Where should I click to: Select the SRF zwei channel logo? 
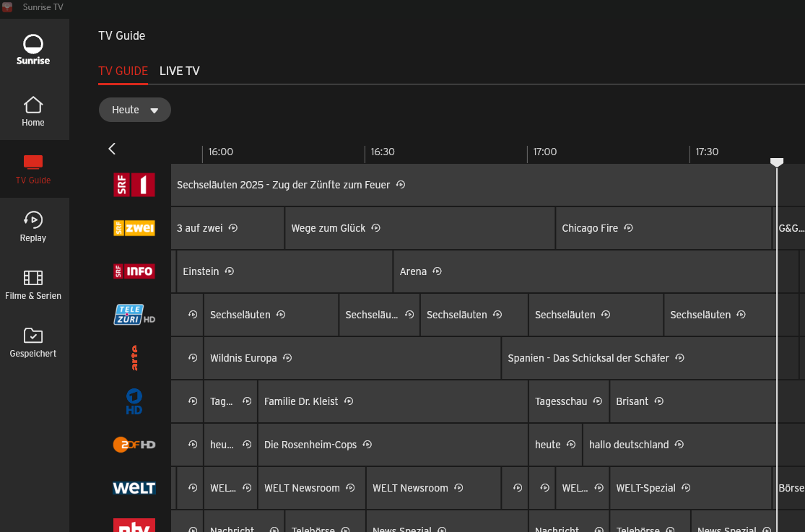click(134, 228)
